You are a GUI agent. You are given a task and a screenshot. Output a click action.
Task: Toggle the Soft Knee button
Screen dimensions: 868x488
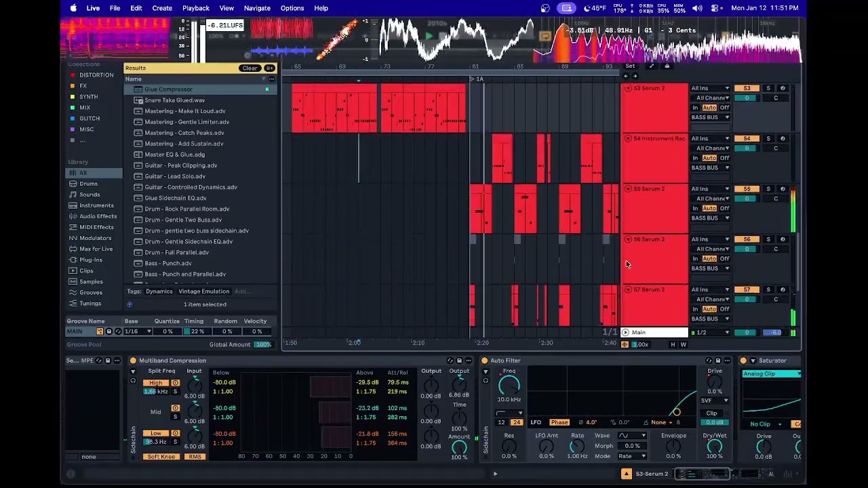click(161, 457)
